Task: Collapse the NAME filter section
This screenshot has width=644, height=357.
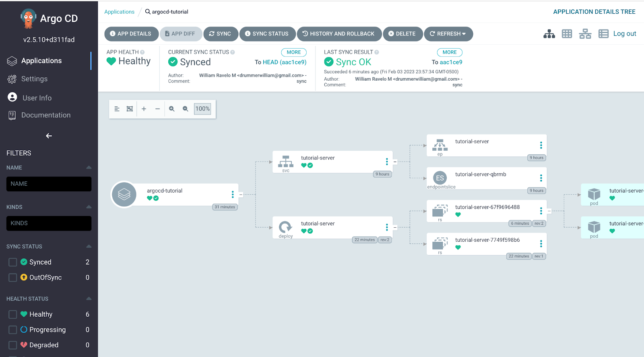Action: click(89, 168)
